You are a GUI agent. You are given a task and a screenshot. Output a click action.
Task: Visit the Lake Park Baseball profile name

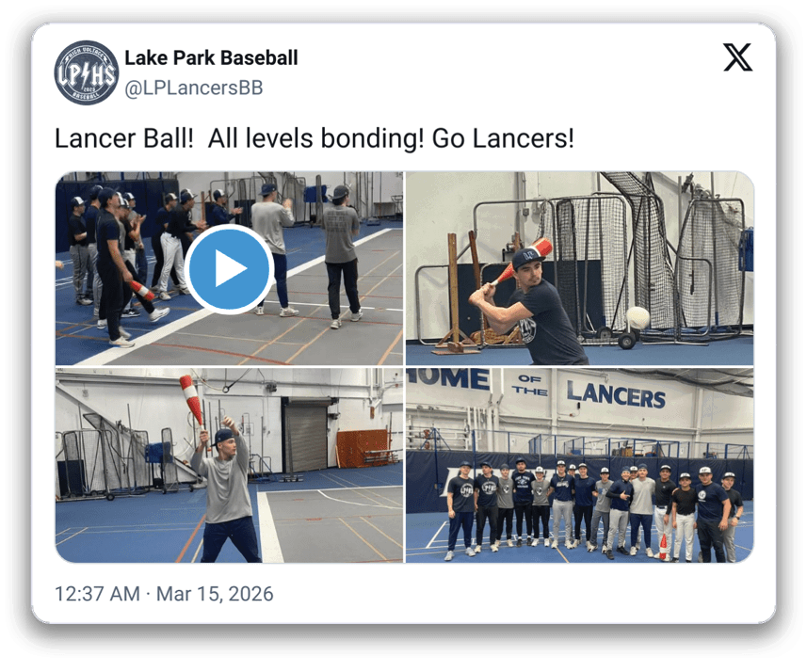pyautogui.click(x=212, y=57)
